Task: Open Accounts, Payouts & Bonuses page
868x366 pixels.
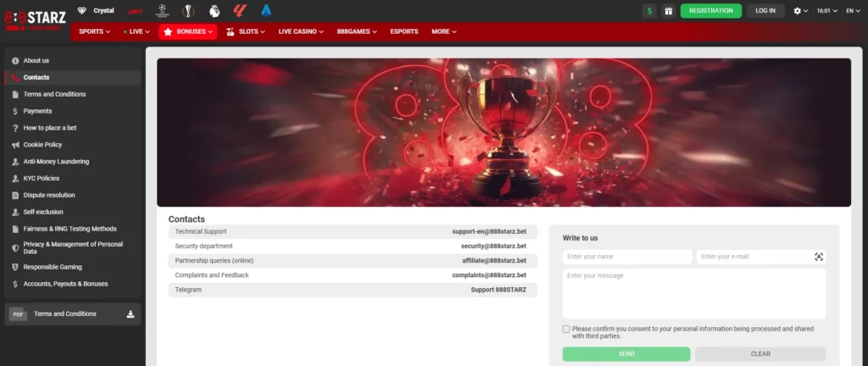Action: [x=73, y=284]
